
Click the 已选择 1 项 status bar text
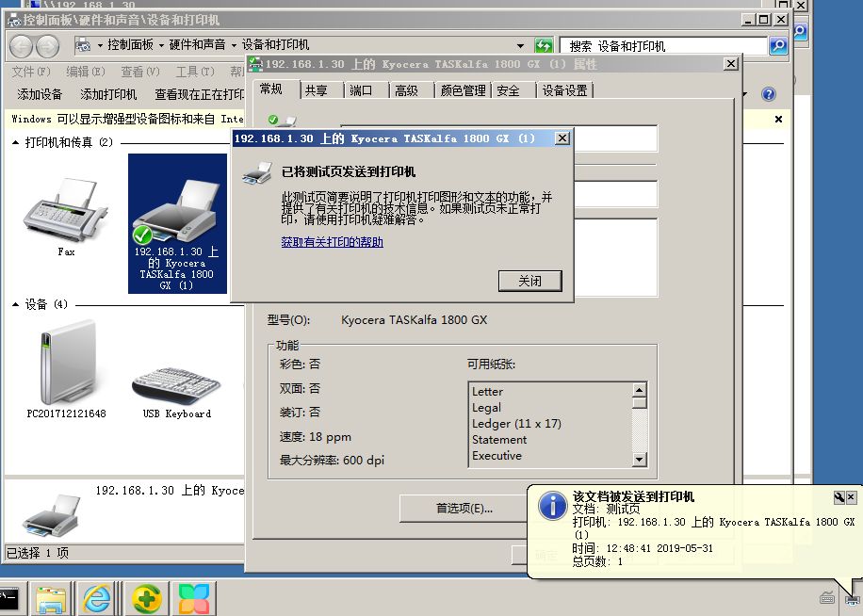(38, 553)
